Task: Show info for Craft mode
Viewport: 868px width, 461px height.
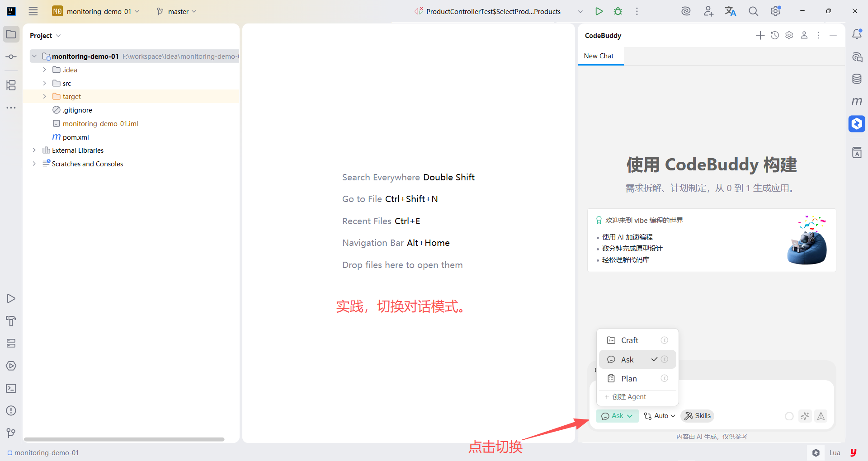Action: pyautogui.click(x=665, y=340)
